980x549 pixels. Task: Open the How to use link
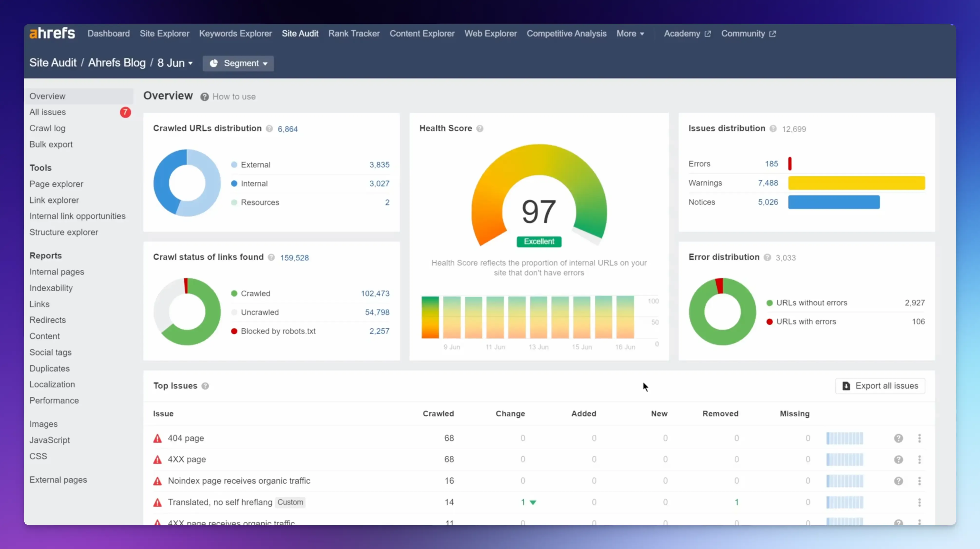tap(234, 97)
